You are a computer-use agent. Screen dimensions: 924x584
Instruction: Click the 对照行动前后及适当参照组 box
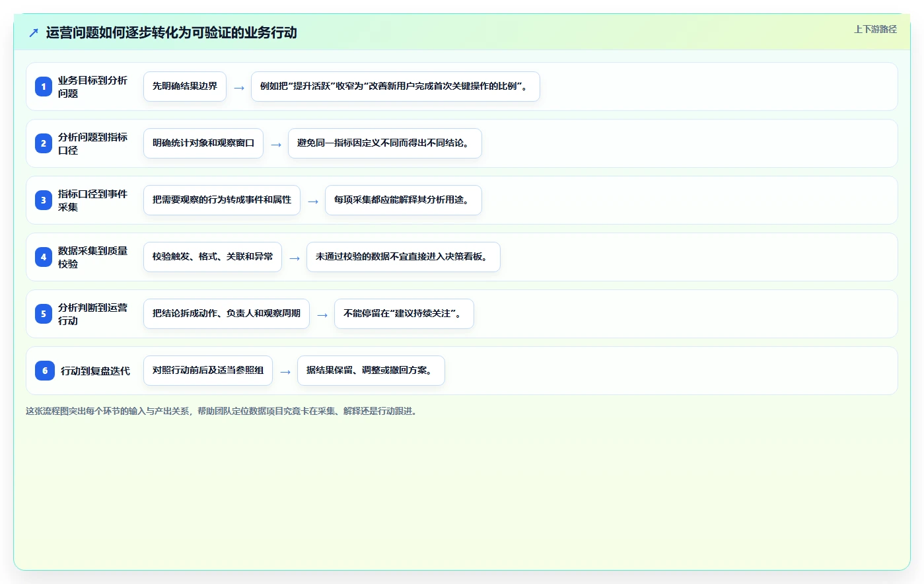(208, 371)
